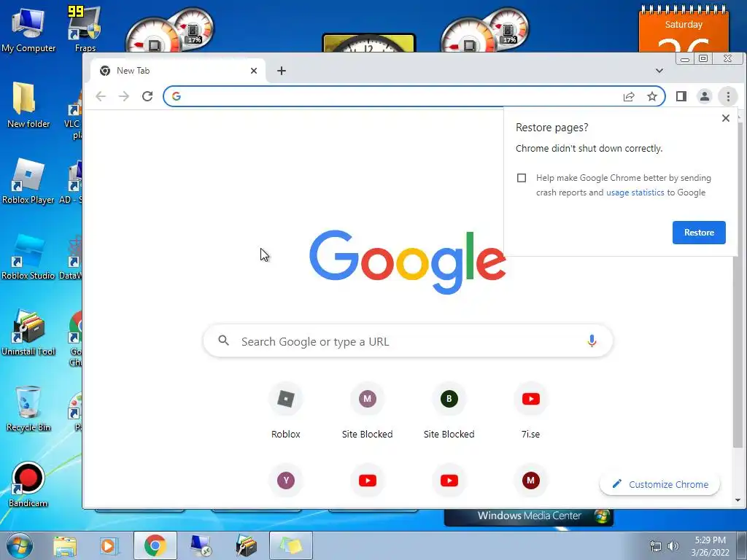Click the Chrome taskbar button
747x560 pixels.
click(x=155, y=545)
